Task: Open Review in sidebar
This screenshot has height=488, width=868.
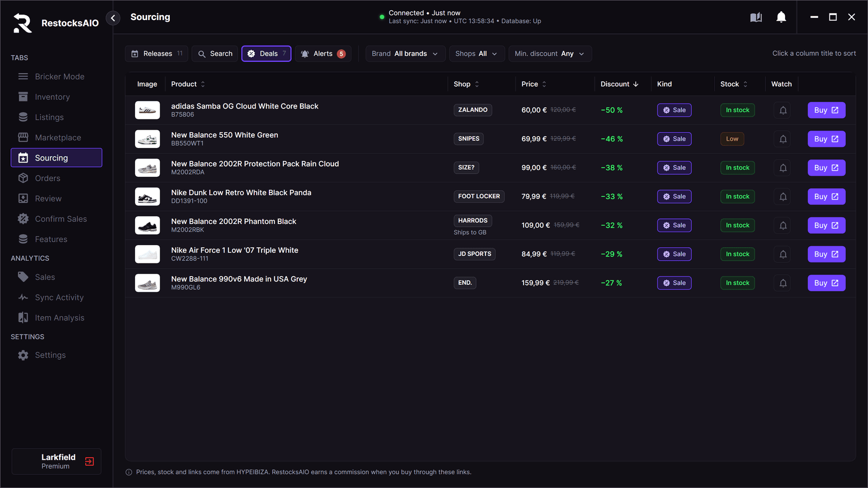Action: tap(56, 198)
